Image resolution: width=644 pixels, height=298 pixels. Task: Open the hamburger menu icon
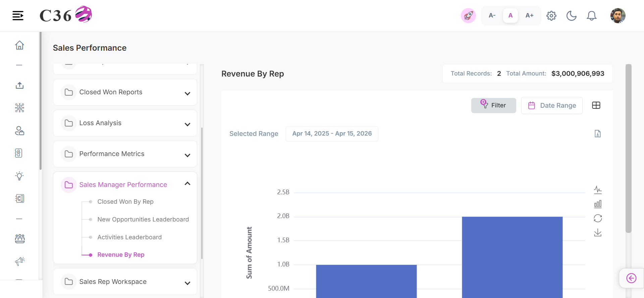point(18,15)
